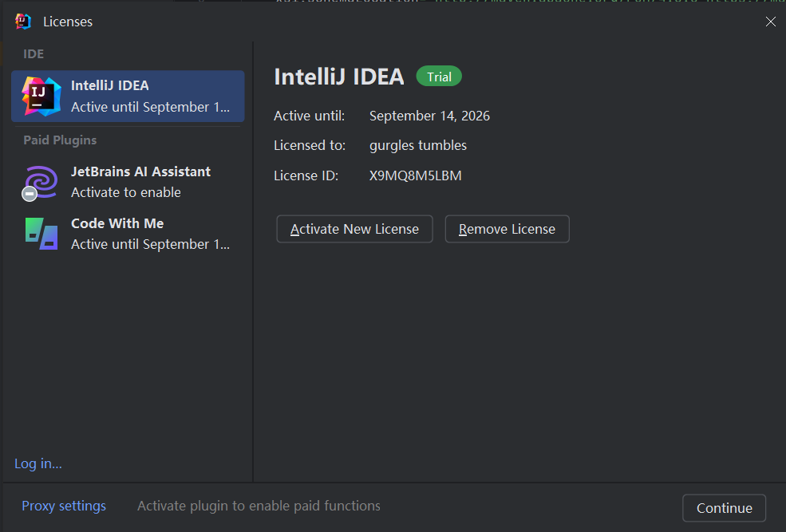Click the September 14, 2026 expiry date
Viewport: 786px width, 532px height.
click(429, 116)
